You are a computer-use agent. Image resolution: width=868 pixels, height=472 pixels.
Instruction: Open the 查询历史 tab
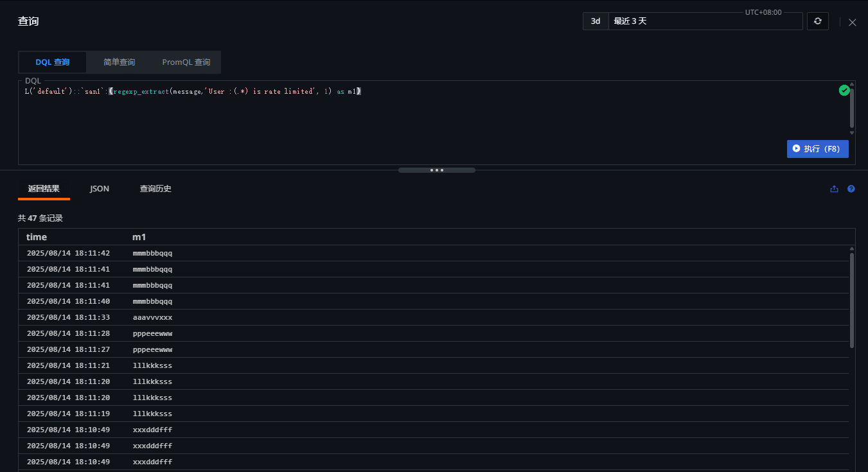(155, 189)
